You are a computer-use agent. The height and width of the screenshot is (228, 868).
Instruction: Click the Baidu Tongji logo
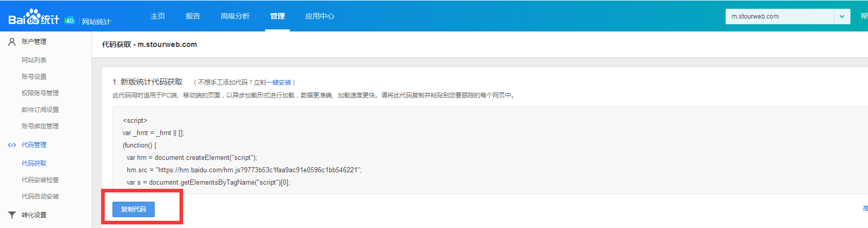pyautogui.click(x=34, y=18)
